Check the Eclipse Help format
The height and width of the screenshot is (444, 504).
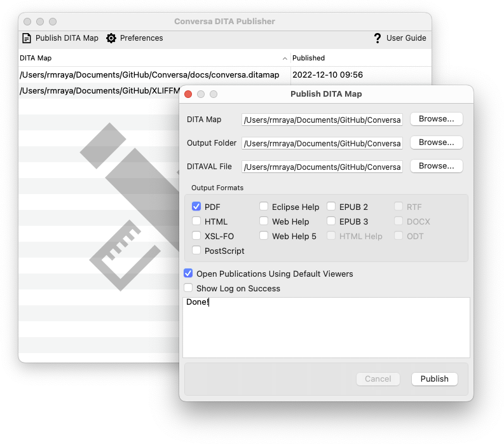pyautogui.click(x=264, y=206)
